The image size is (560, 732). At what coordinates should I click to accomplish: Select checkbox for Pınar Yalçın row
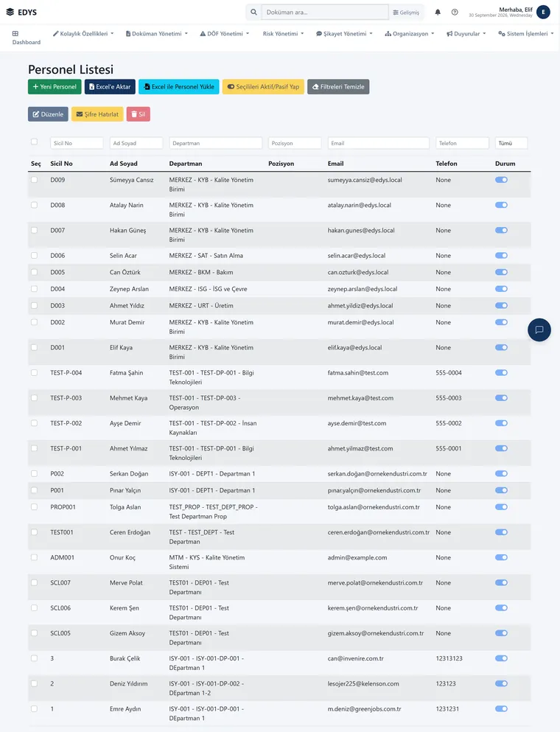coord(34,490)
